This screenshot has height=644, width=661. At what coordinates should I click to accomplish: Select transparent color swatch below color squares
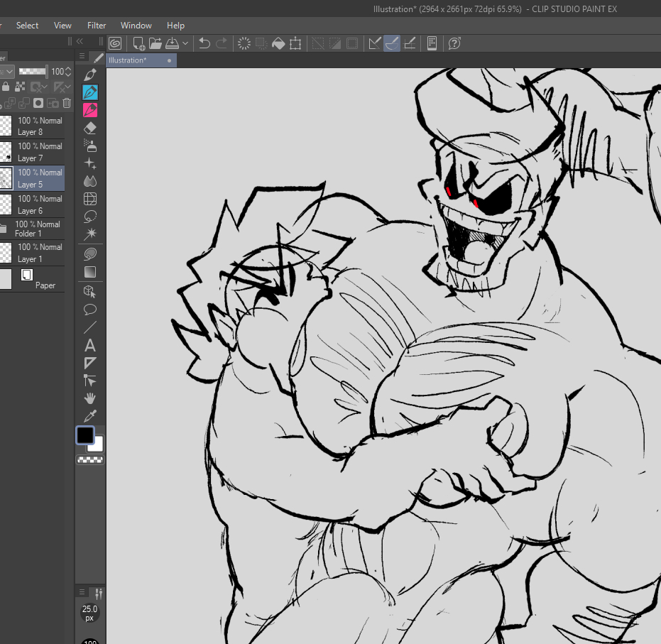click(90, 460)
